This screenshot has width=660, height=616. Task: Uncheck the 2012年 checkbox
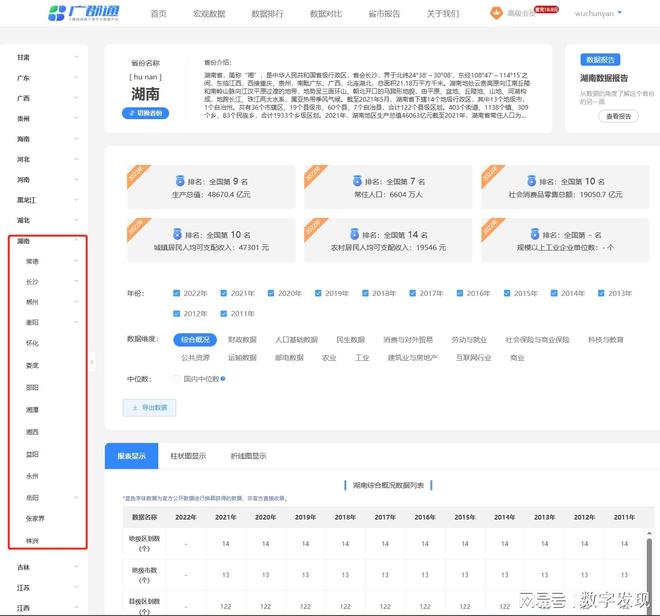tap(176, 314)
